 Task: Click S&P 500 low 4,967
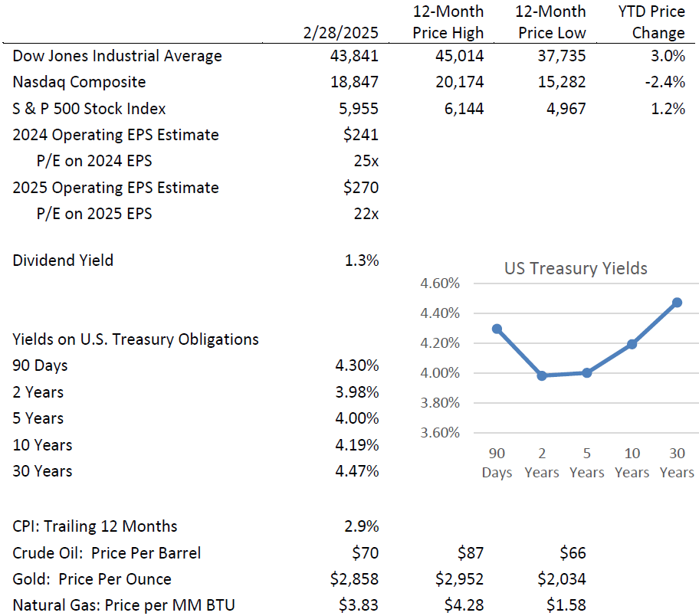(566, 108)
